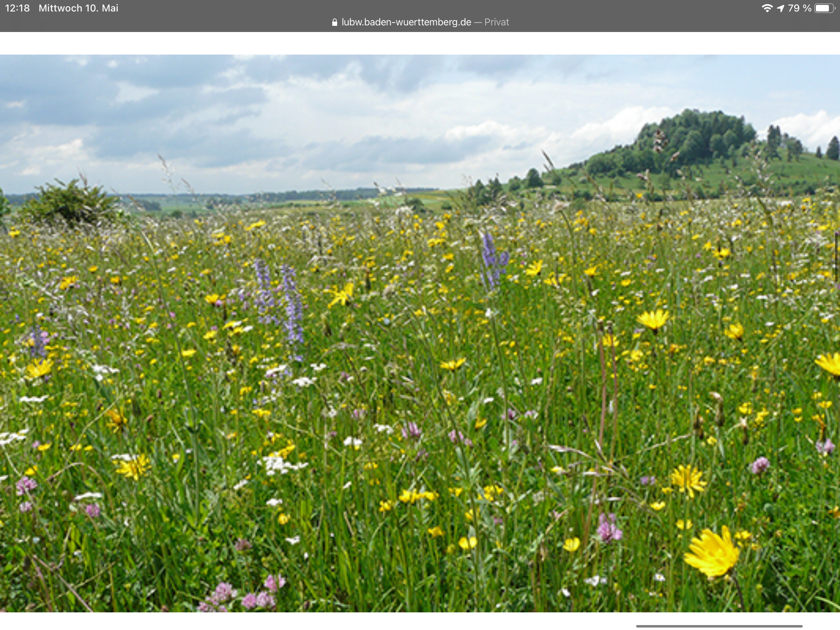Screen dimensions: 840x630
Task: Tap the Wi-Fi status icon
Action: [x=767, y=8]
